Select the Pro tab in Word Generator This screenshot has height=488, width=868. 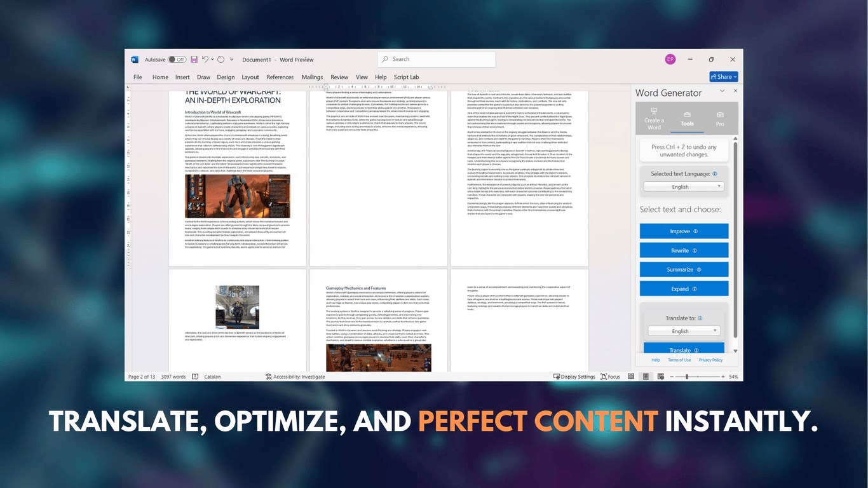(720, 118)
